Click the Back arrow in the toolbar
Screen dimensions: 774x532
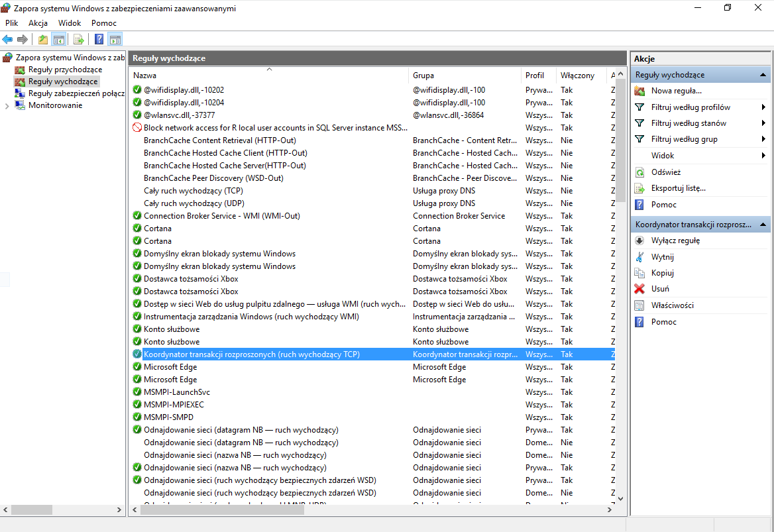coord(8,40)
